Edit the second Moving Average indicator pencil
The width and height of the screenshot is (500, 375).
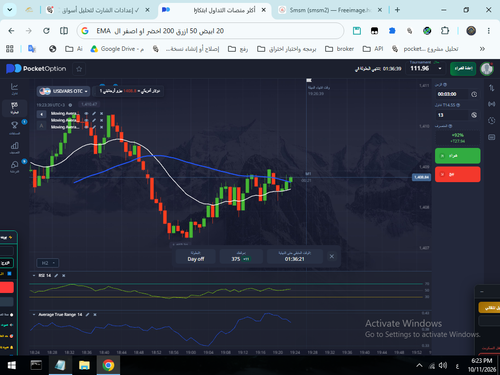pos(94,120)
